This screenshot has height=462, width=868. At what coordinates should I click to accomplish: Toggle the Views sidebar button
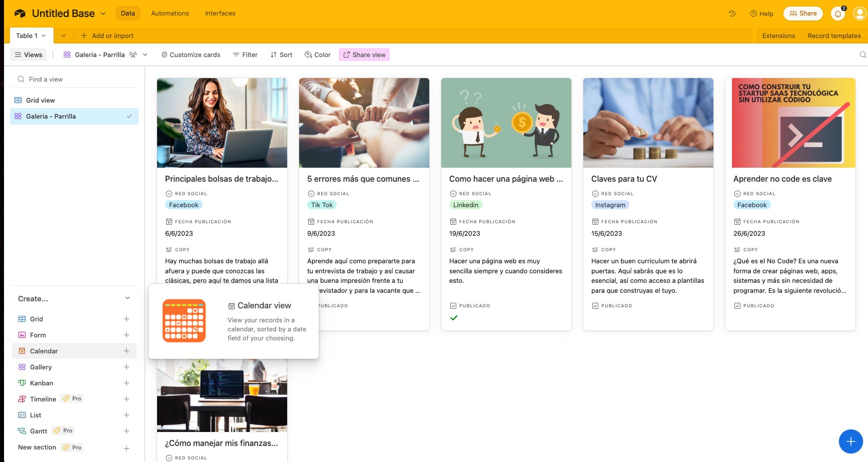(29, 55)
